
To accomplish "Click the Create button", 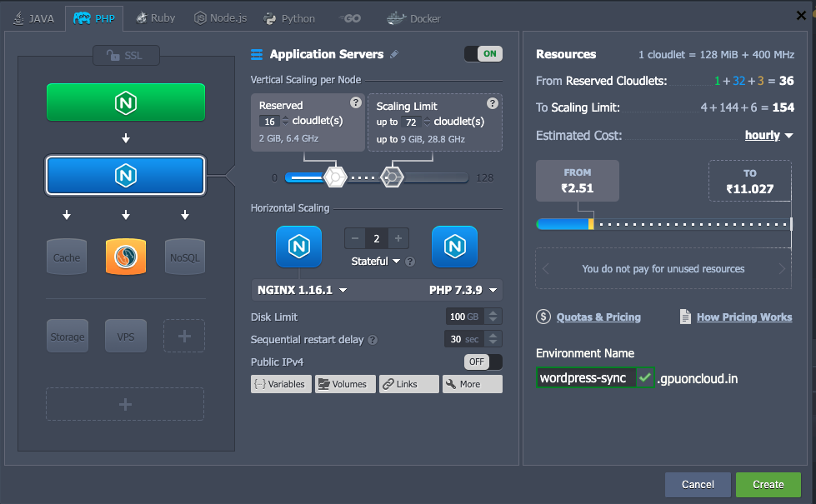I will pyautogui.click(x=768, y=484).
